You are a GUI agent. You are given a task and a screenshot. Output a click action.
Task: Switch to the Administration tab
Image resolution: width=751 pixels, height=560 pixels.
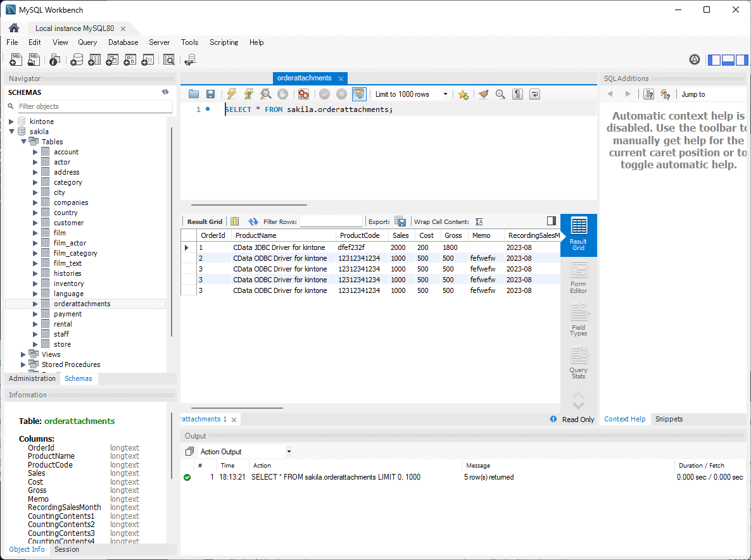tap(32, 378)
